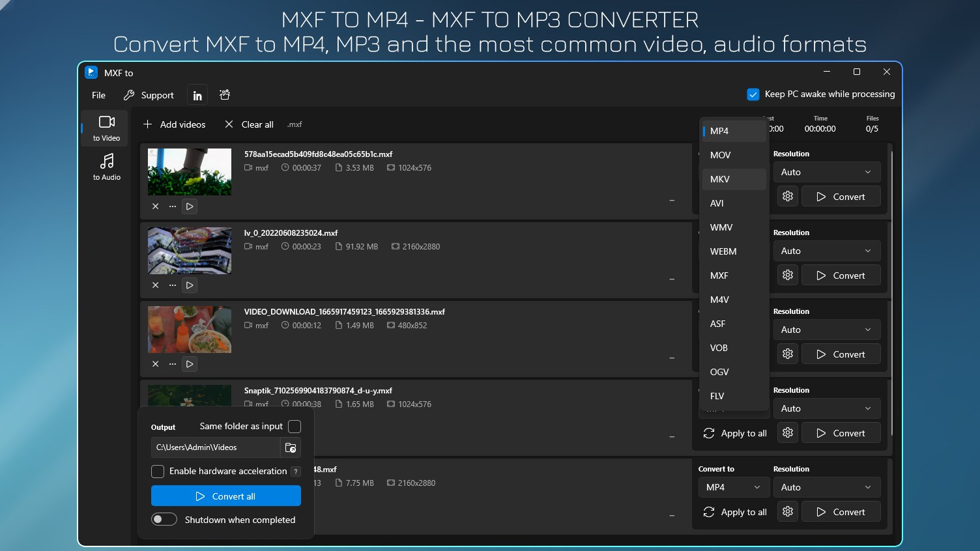
Task: Toggle Keep PC awake while processing
Action: coord(753,94)
